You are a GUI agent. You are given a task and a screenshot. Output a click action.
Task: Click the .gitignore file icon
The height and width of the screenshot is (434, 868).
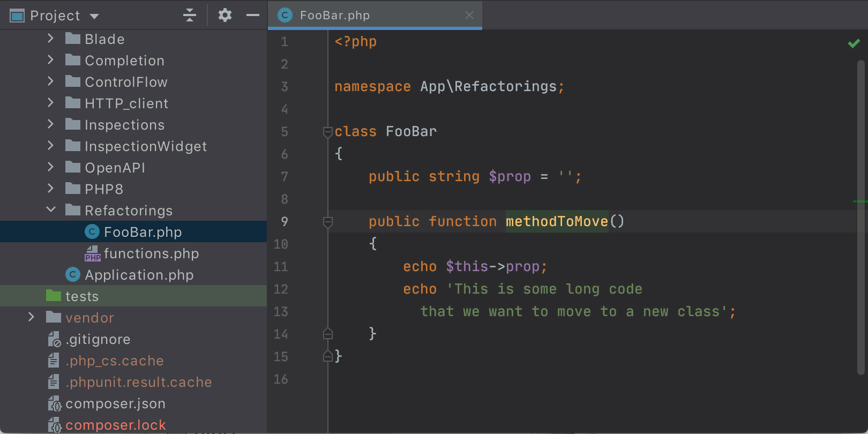tap(55, 339)
